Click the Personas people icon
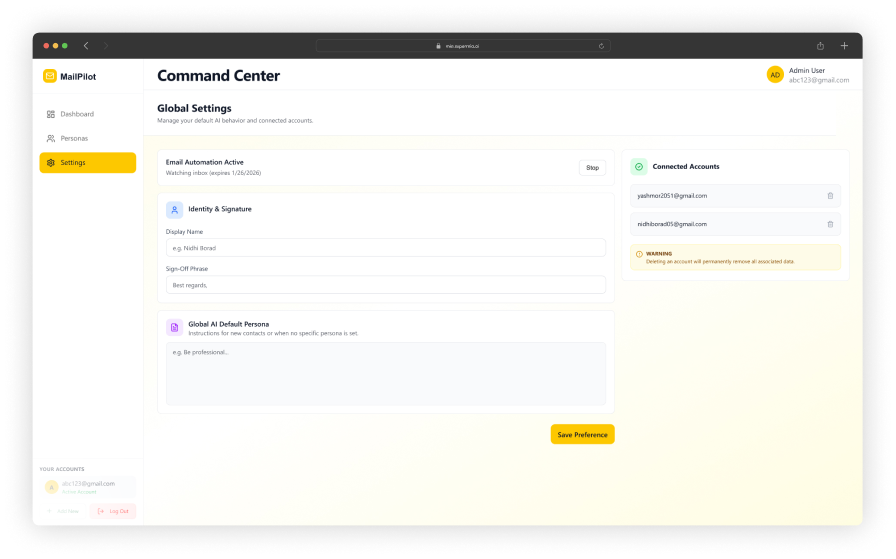Viewport: 896px width, 559px height. click(51, 138)
